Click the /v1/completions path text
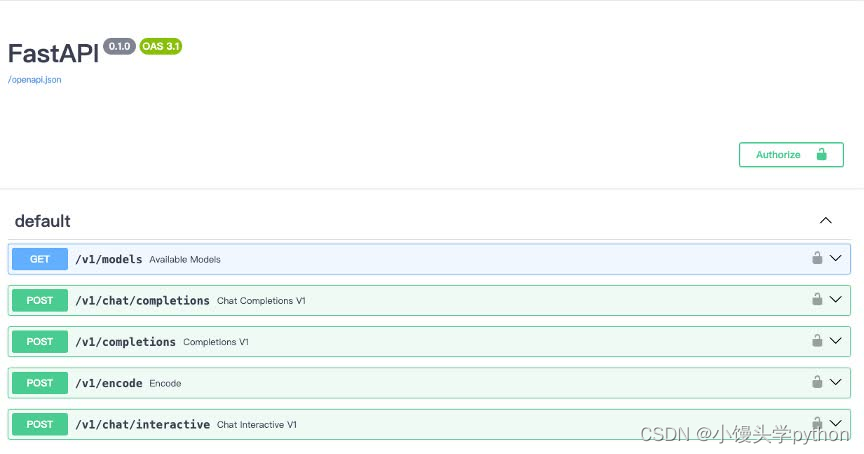This screenshot has height=454, width=864. pos(125,342)
